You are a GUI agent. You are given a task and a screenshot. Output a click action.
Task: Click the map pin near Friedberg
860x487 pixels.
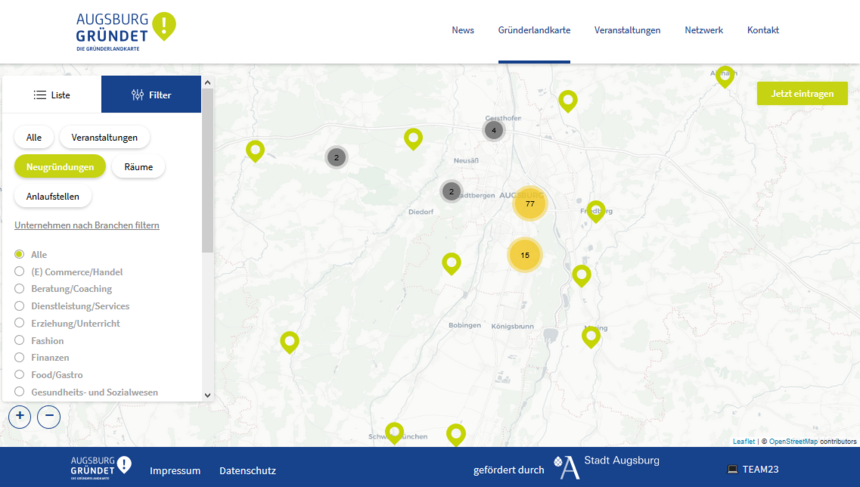tap(596, 211)
